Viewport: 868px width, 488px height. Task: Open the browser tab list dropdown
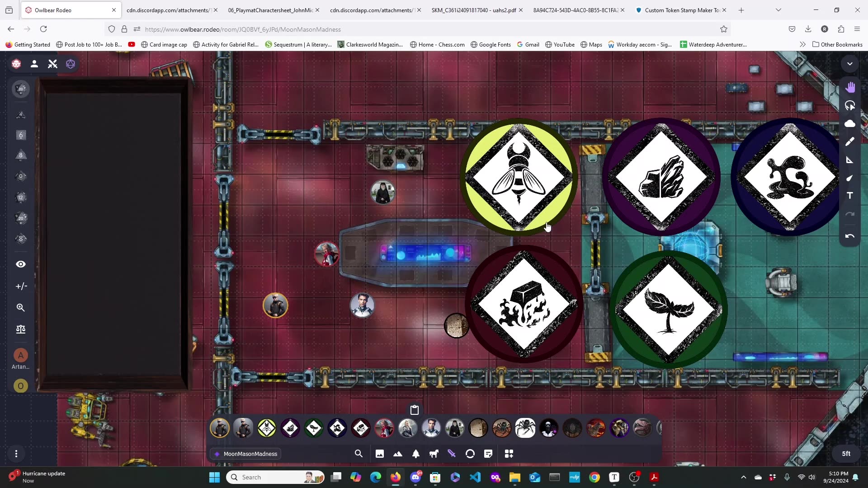click(778, 9)
